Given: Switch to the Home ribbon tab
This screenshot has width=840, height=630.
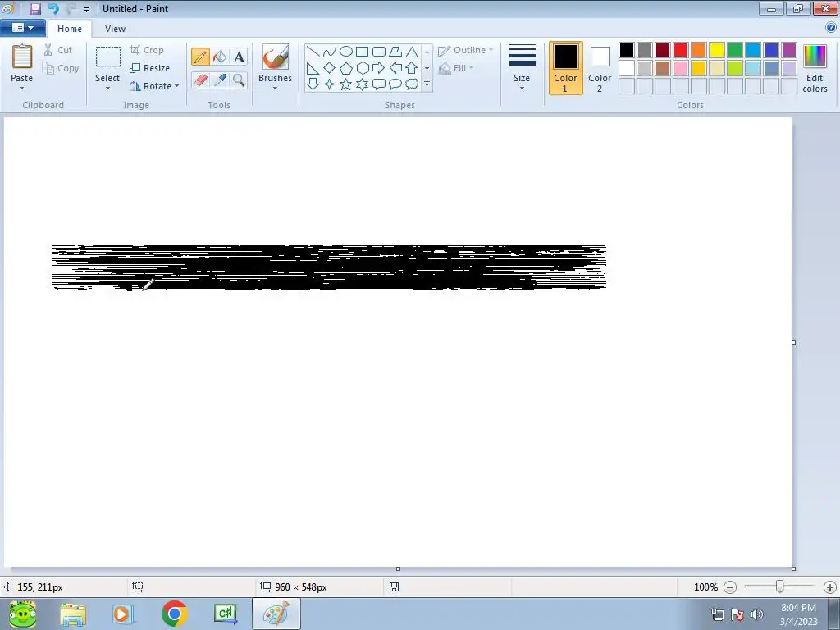Looking at the screenshot, I should click(x=70, y=29).
